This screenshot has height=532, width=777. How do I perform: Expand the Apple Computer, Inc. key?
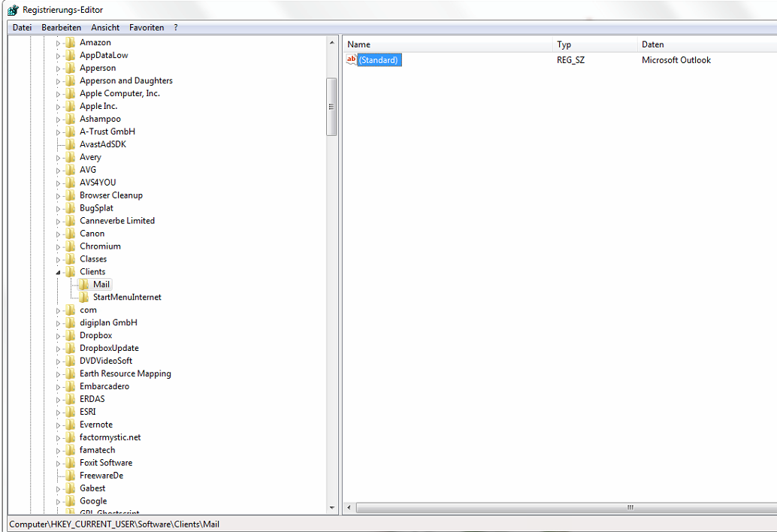tap(58, 94)
